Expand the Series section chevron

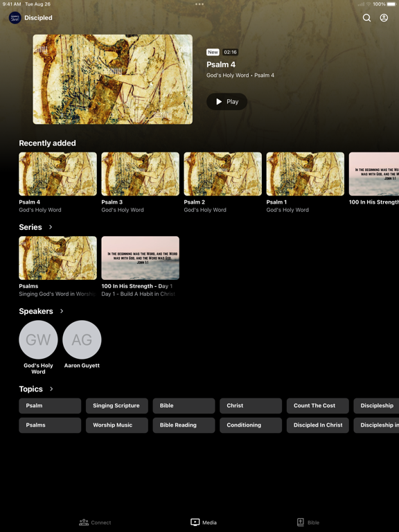pyautogui.click(x=51, y=227)
